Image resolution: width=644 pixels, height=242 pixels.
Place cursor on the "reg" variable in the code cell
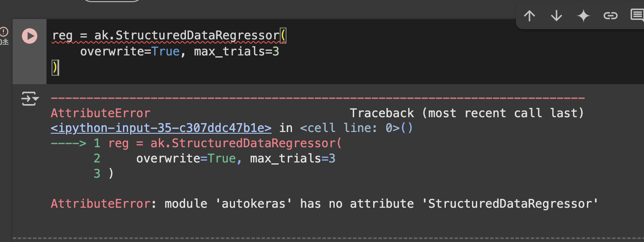point(63,36)
